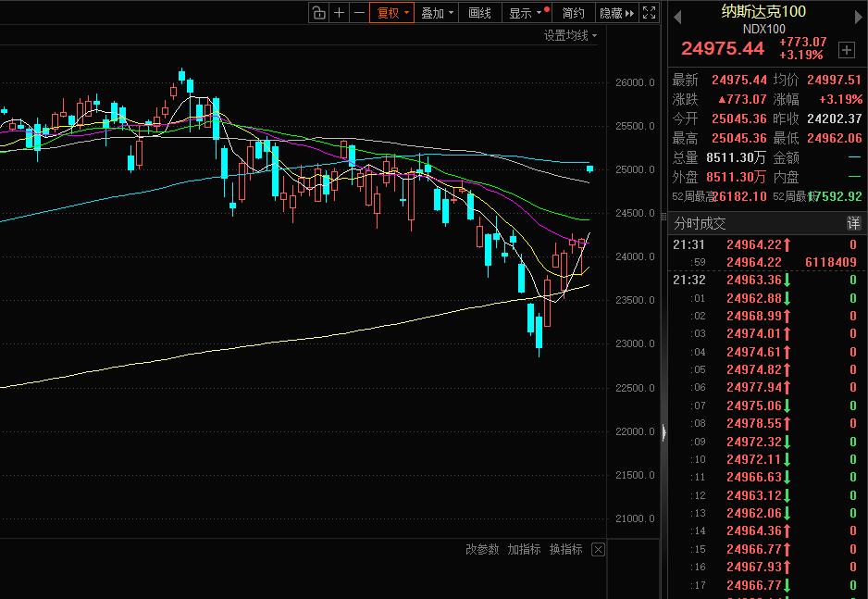Select the 画线 drawing tool
The image size is (868, 599).
coord(479,13)
